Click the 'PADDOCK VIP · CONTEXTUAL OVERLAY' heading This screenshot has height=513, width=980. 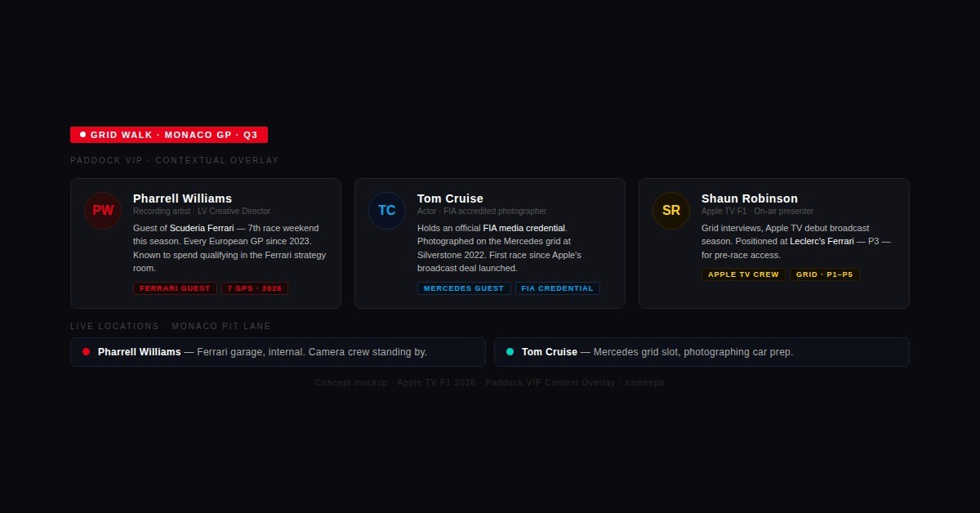coord(175,161)
